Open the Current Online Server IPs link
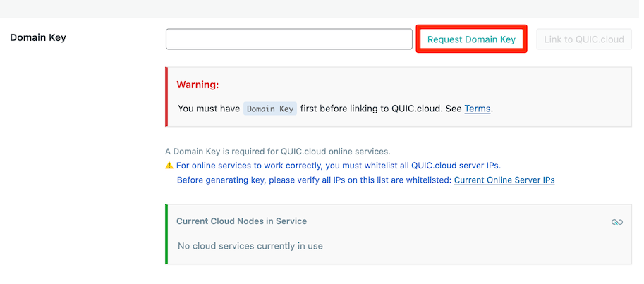This screenshot has height=284, width=644. click(x=504, y=180)
